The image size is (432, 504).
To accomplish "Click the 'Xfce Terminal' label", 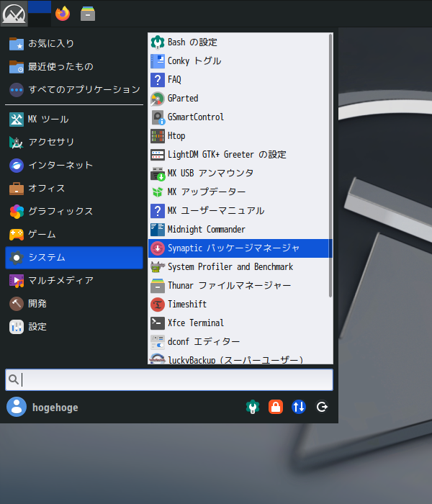I will [x=195, y=323].
